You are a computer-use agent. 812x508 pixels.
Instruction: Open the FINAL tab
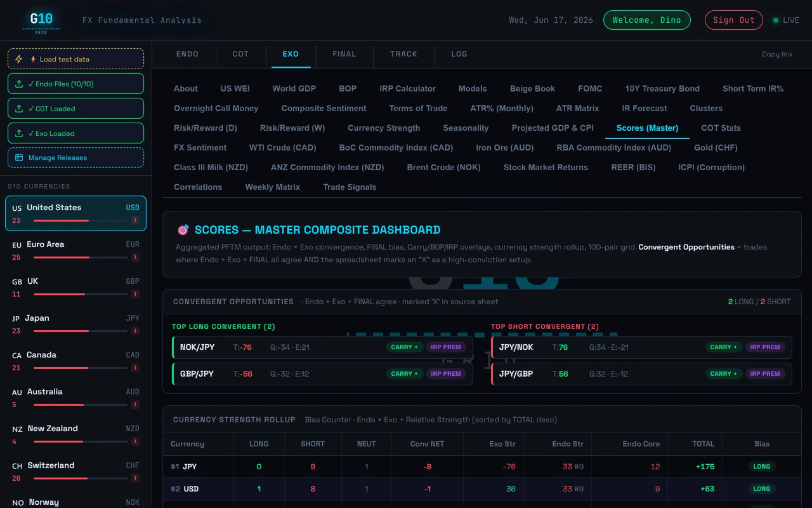(x=344, y=54)
